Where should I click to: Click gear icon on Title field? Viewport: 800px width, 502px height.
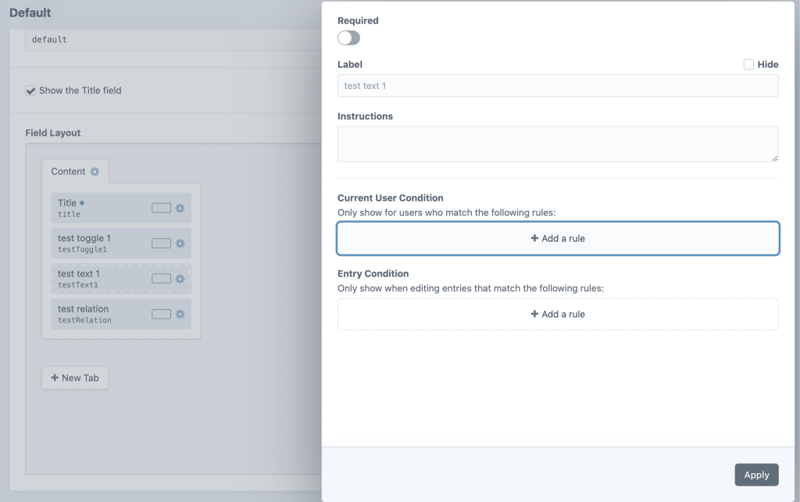(x=180, y=208)
